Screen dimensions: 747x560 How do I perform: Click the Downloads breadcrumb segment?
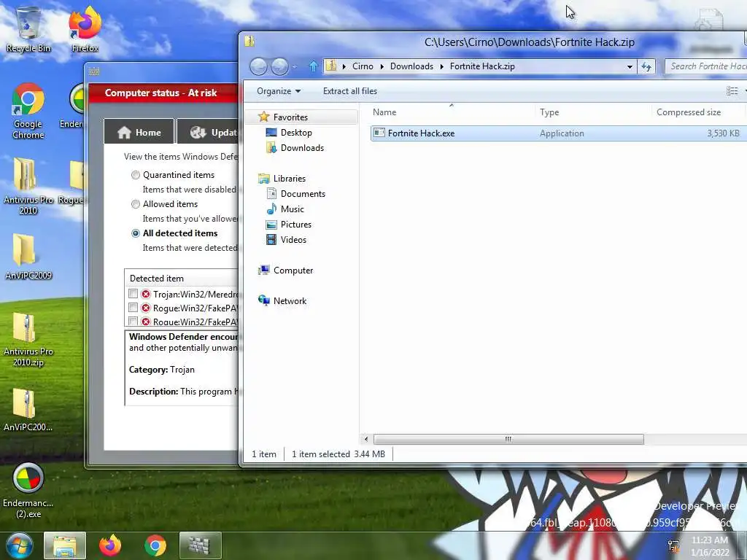[x=411, y=66]
